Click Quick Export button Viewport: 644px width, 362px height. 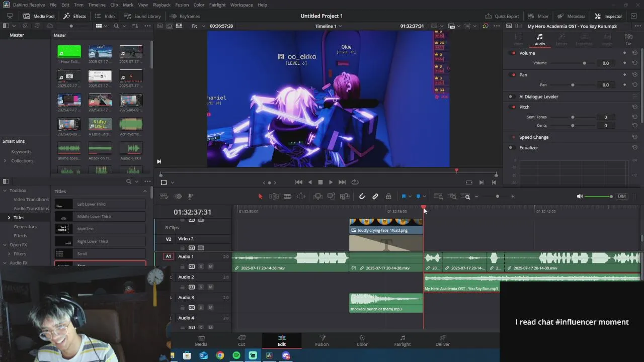pos(502,16)
